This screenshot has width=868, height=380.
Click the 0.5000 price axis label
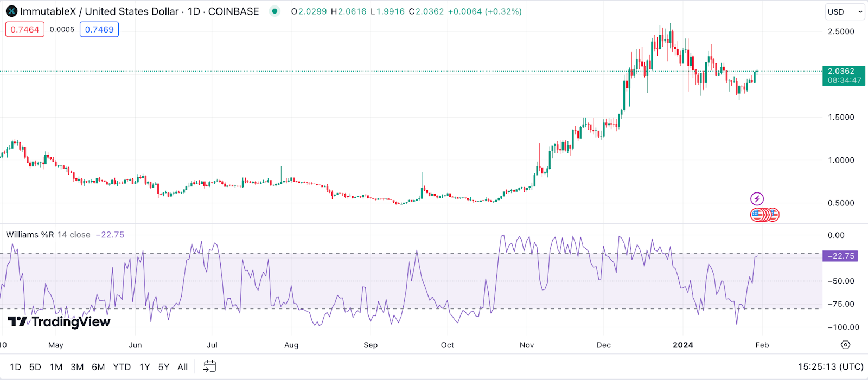point(841,203)
